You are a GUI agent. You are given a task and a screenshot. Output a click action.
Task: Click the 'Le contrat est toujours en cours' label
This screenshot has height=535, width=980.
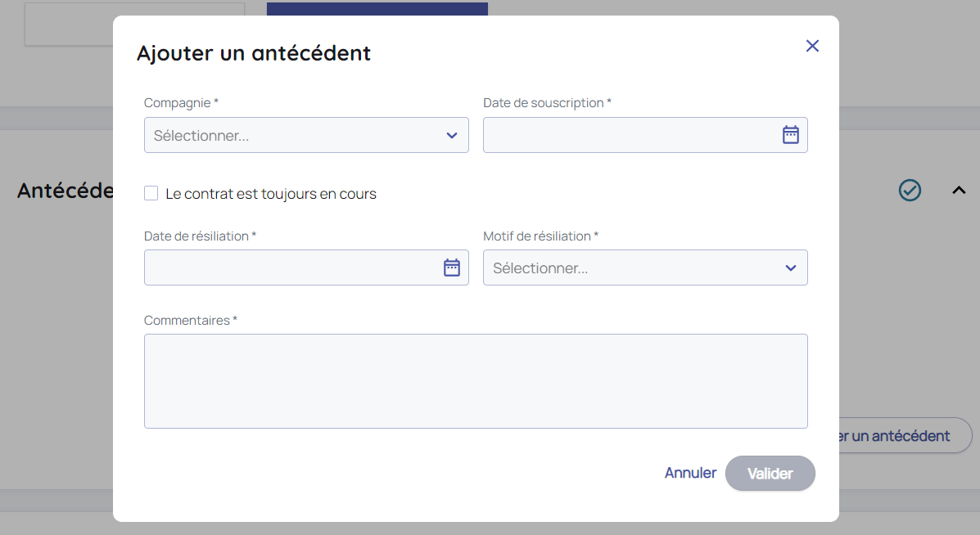pyautogui.click(x=270, y=194)
